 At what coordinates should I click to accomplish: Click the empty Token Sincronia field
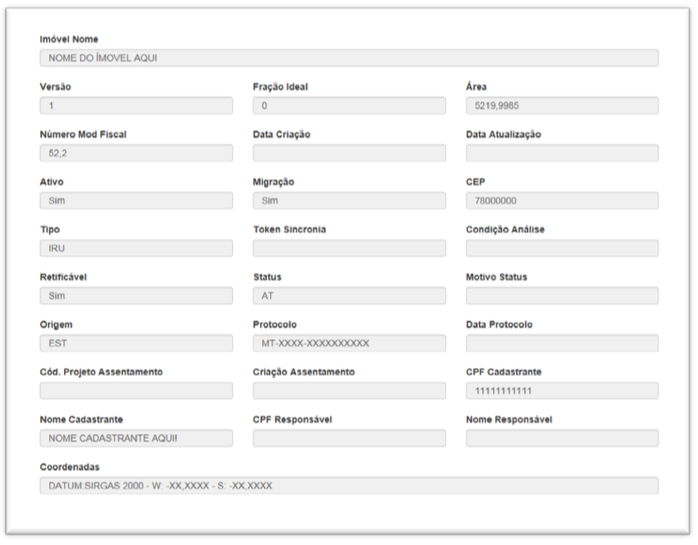(349, 248)
